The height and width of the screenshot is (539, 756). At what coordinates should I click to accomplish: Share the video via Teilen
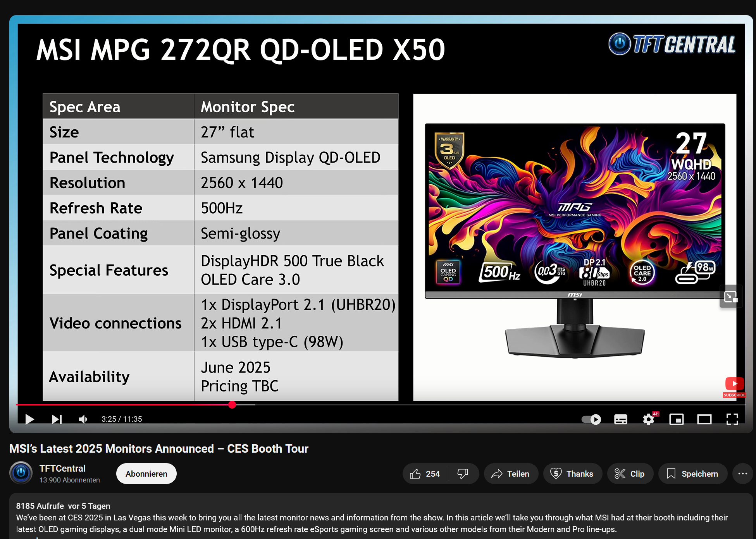point(511,474)
